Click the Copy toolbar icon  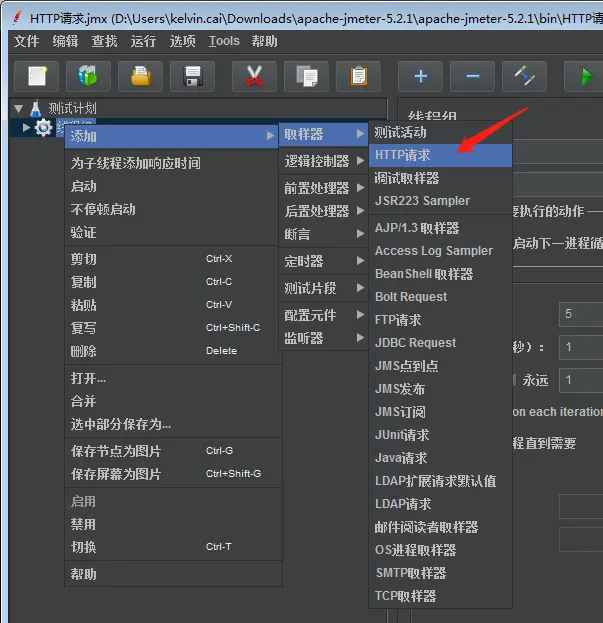click(306, 76)
